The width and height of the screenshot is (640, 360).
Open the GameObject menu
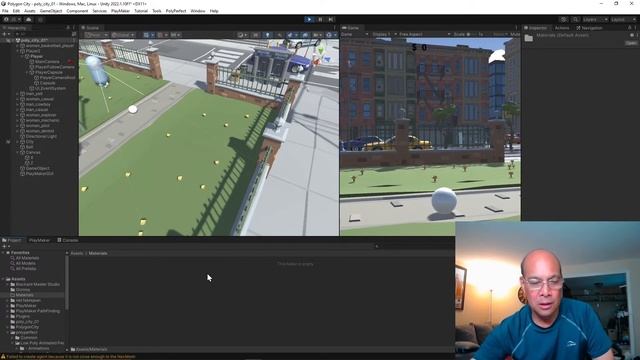click(51, 11)
